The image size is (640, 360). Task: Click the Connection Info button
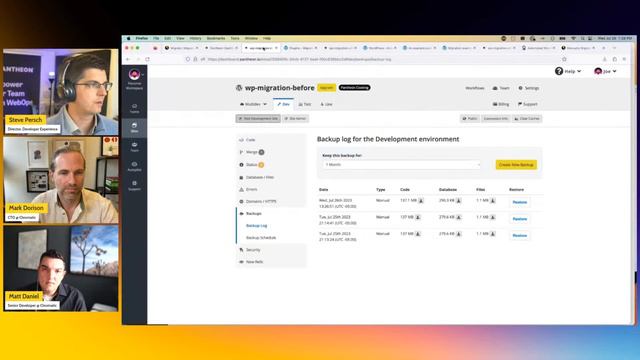pyautogui.click(x=496, y=118)
